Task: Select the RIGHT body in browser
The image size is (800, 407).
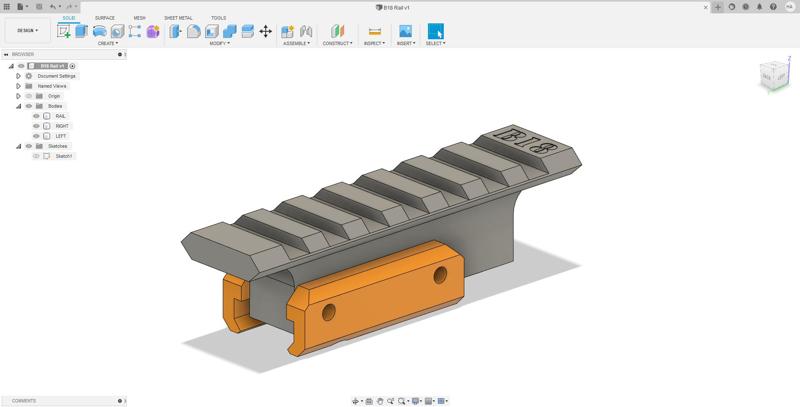Action: coord(62,126)
